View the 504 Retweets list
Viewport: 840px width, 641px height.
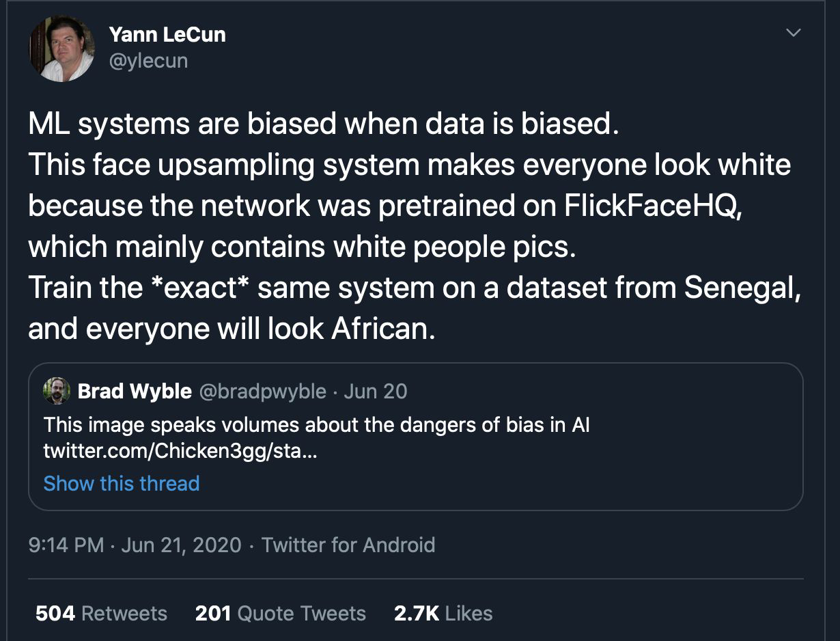pos(101,613)
